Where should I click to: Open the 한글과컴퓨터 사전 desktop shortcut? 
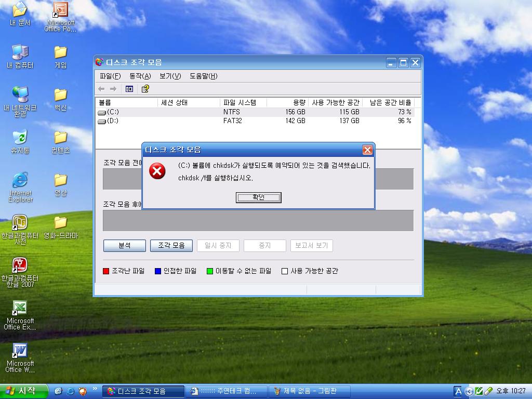(x=20, y=229)
